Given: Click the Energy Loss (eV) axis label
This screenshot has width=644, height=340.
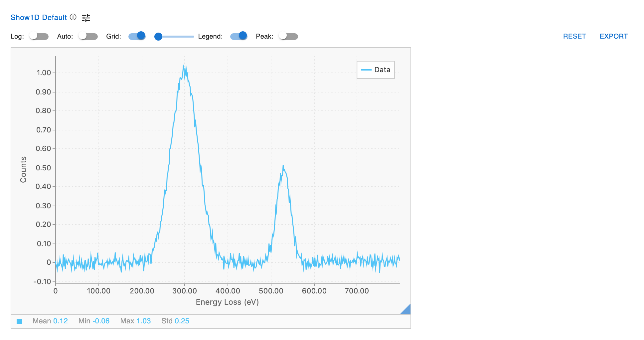Looking at the screenshot, I should (227, 302).
